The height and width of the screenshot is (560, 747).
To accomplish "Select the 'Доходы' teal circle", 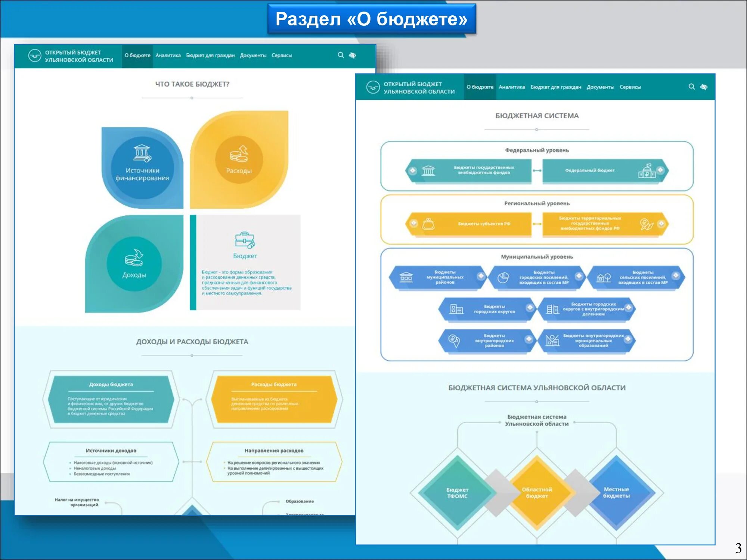I will pos(134,264).
